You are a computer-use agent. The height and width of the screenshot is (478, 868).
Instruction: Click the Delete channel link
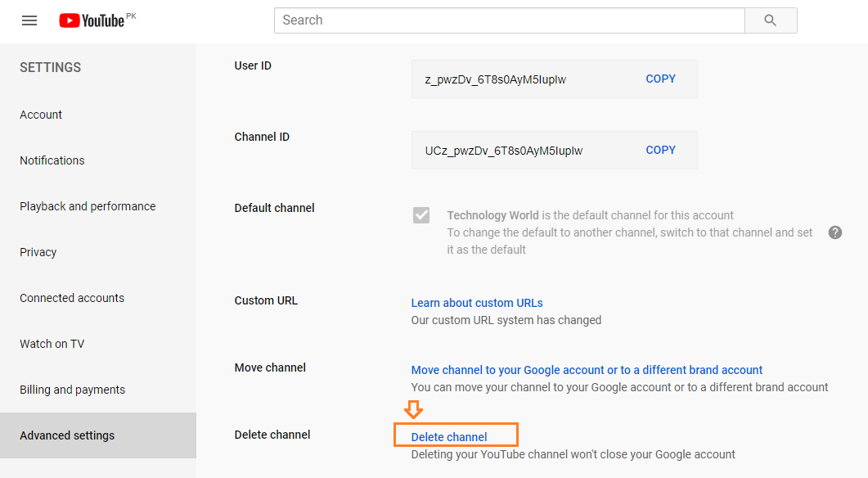(x=449, y=437)
